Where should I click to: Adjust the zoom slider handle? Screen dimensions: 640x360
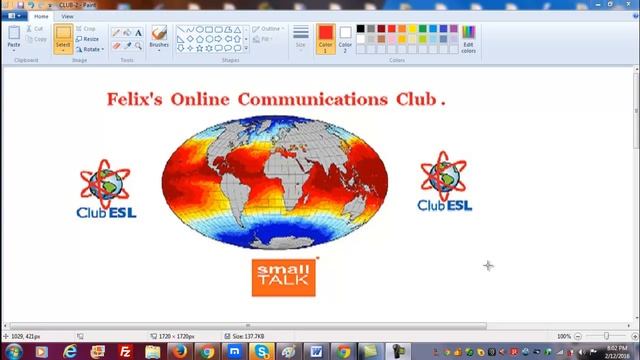pyautogui.click(x=607, y=336)
